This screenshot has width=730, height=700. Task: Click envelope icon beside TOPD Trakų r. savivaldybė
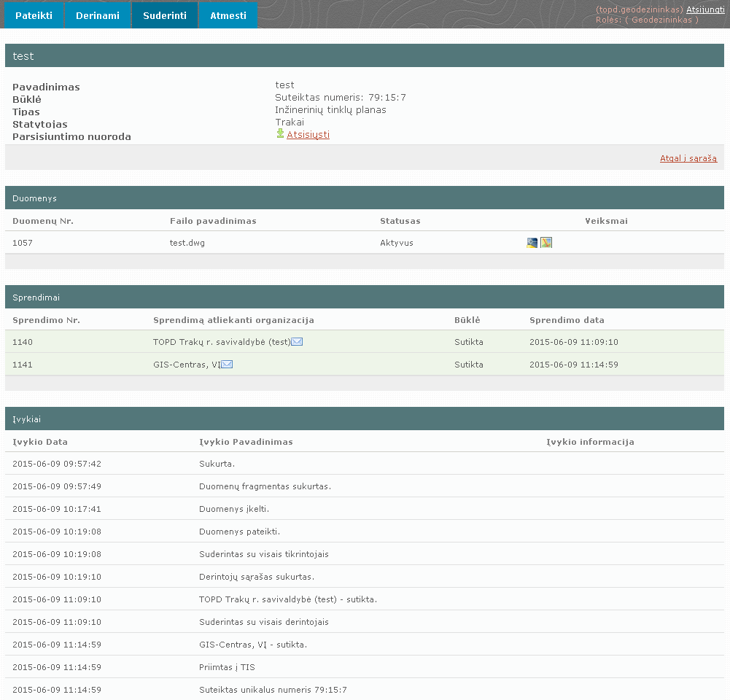[297, 342]
